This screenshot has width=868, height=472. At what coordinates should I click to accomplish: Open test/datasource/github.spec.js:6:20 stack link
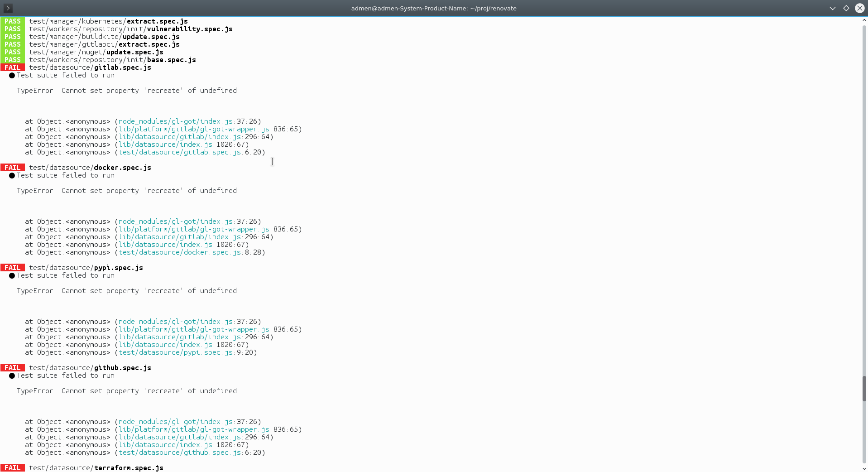click(x=190, y=453)
